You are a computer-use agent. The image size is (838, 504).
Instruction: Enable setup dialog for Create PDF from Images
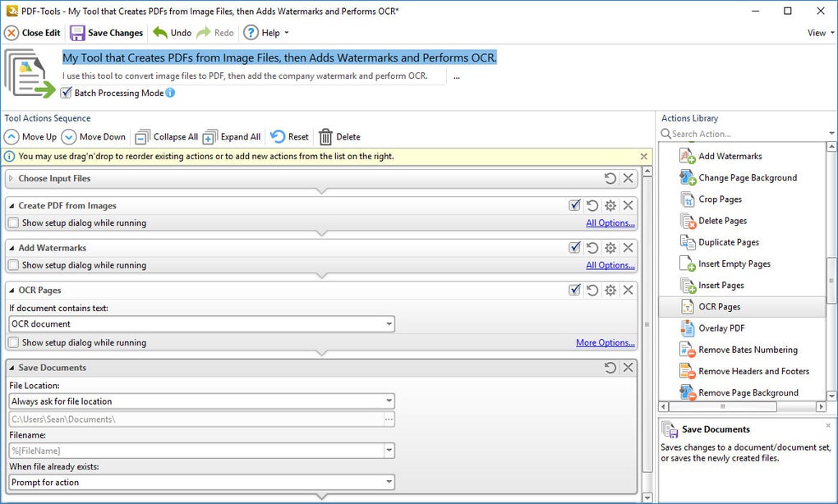coord(14,222)
